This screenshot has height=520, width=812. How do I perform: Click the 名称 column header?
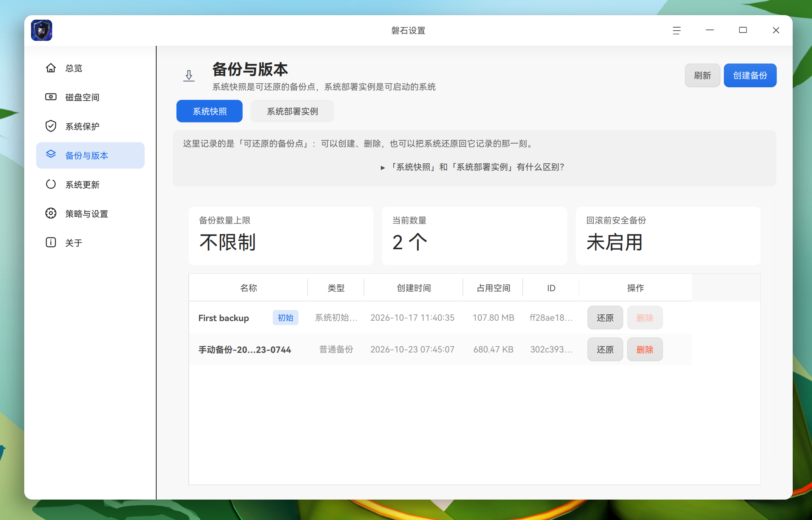[248, 288]
